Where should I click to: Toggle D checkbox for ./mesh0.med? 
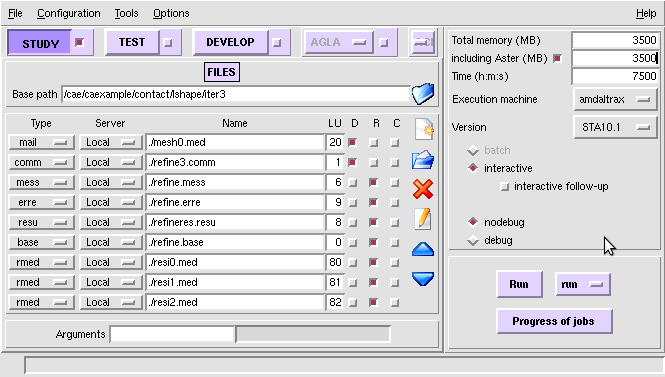click(352, 142)
